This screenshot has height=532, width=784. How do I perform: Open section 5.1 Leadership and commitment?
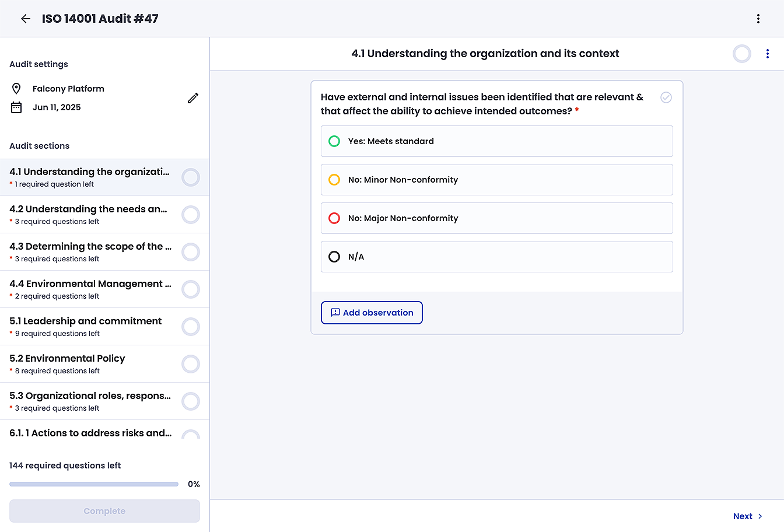[x=104, y=327]
